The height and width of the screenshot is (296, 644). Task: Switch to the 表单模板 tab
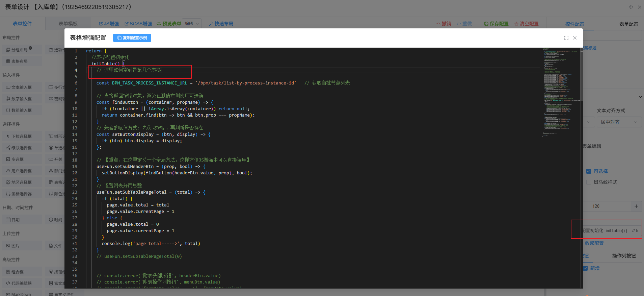[68, 24]
